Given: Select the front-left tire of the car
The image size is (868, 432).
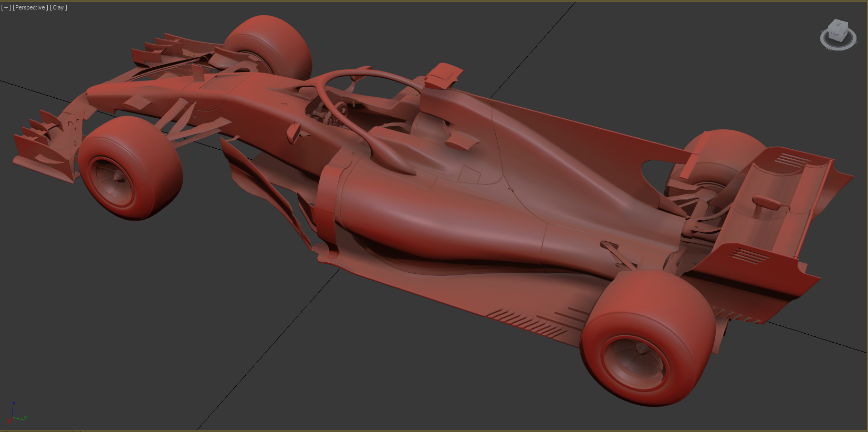Looking at the screenshot, I should point(130,168).
